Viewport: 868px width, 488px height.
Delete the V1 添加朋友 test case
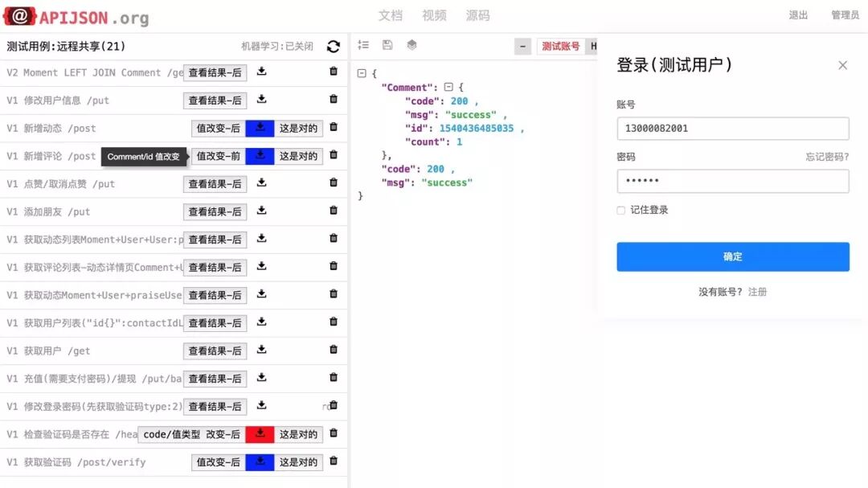[x=334, y=211]
